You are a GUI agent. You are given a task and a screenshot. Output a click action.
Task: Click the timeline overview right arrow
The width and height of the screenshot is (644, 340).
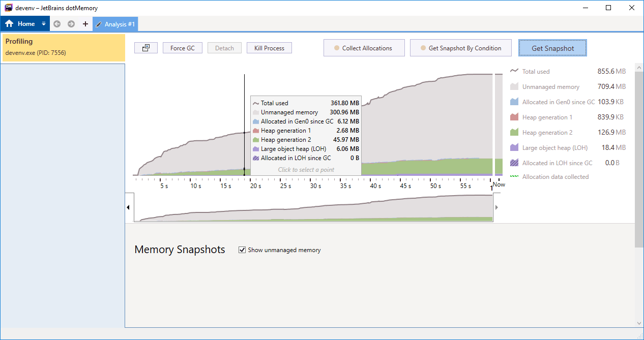[496, 207]
